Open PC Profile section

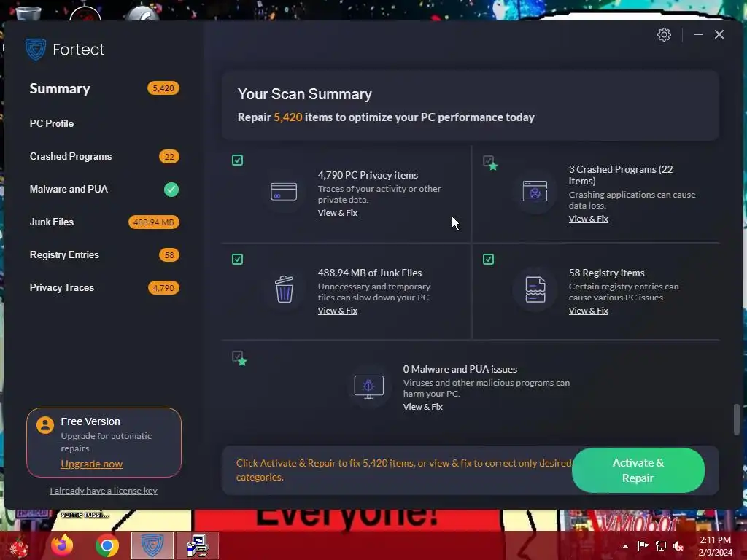point(52,123)
